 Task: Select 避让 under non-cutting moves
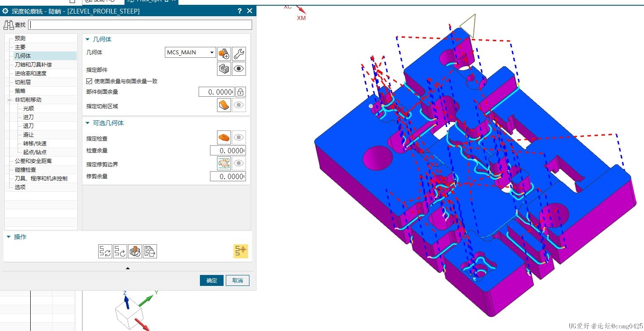click(28, 135)
